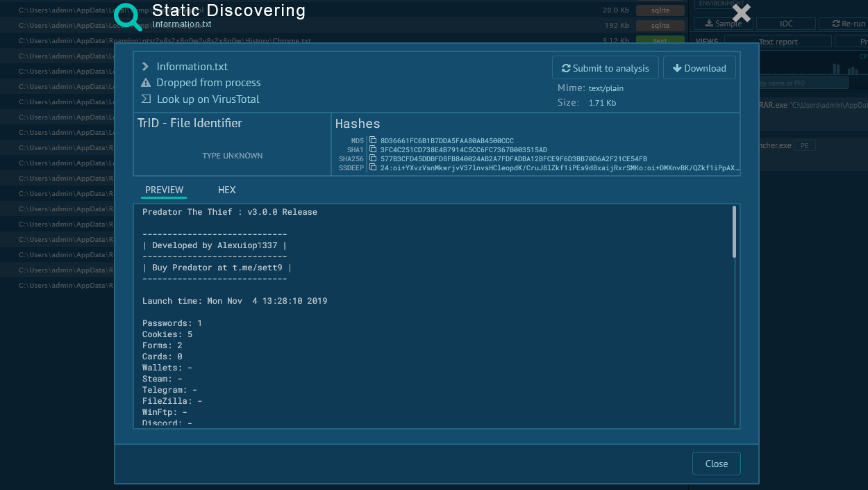
Task: Switch to the HEX tab
Action: click(227, 190)
